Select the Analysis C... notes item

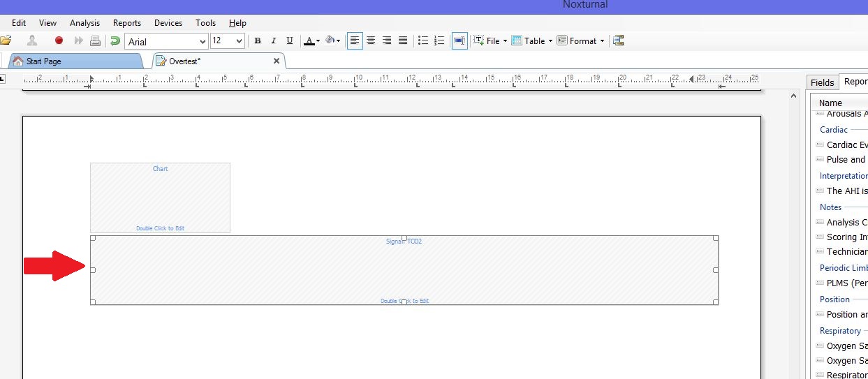pos(841,223)
